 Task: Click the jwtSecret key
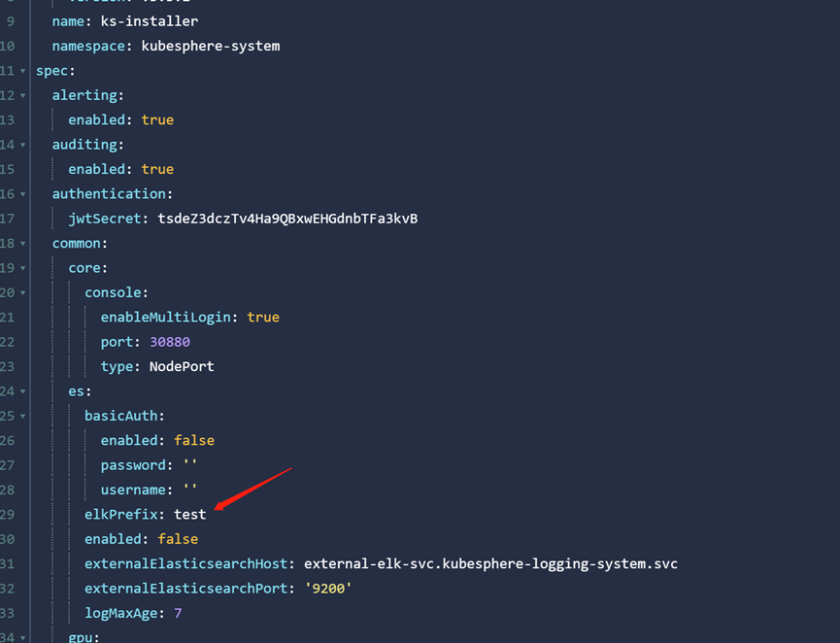coord(105,219)
